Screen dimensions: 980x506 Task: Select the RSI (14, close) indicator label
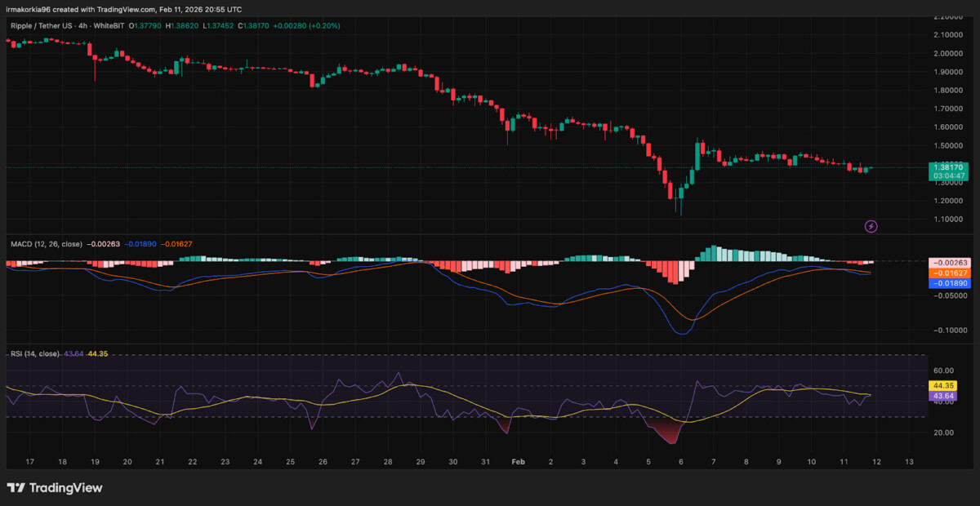pyautogui.click(x=34, y=353)
